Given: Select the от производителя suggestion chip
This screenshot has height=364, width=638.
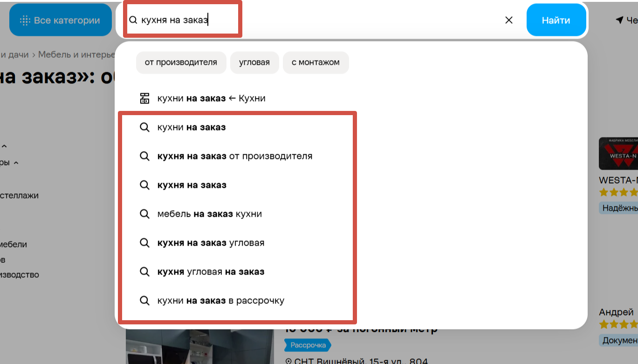Looking at the screenshot, I should (x=181, y=62).
